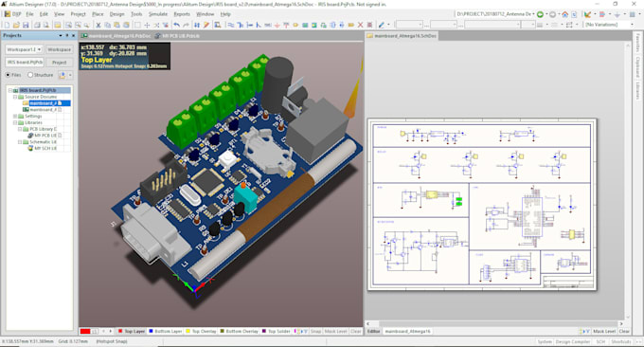
Task: Click the Undo arrow icon
Action: (177, 25)
